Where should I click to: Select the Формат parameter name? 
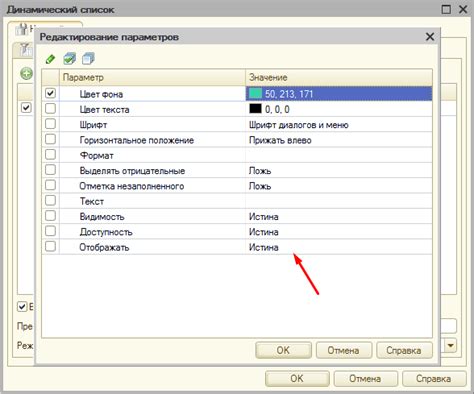tap(97, 156)
